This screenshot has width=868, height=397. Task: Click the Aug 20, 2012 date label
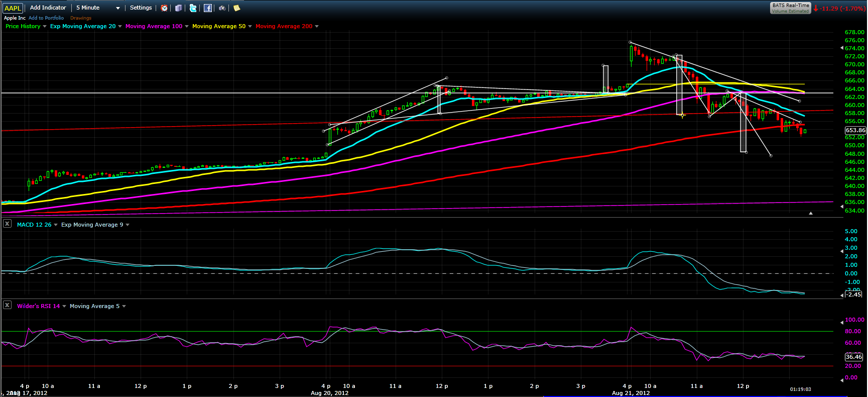pos(330,393)
